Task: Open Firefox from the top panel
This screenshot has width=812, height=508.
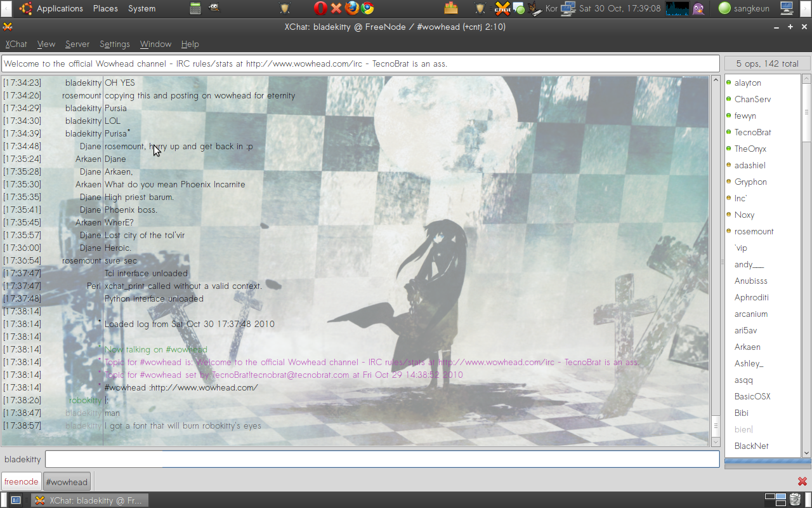Action: pos(351,8)
